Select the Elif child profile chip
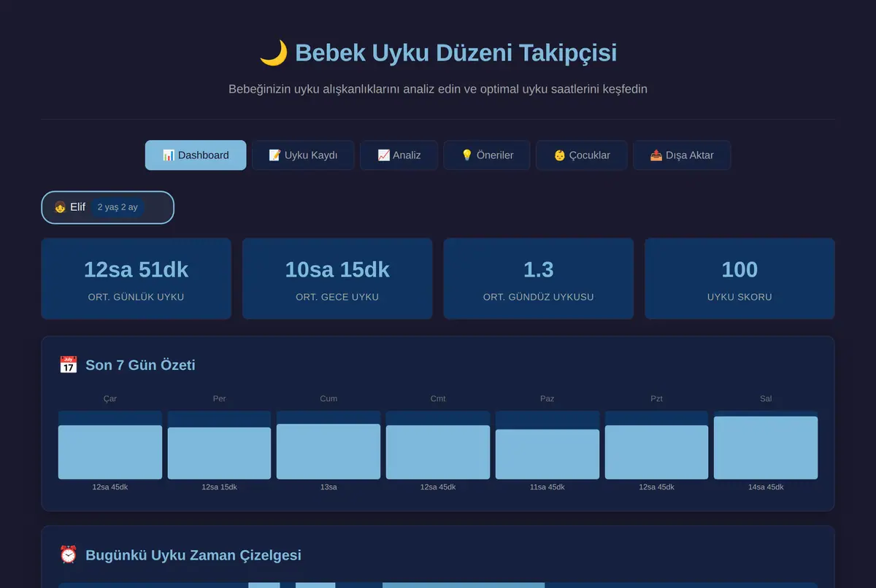 click(107, 207)
